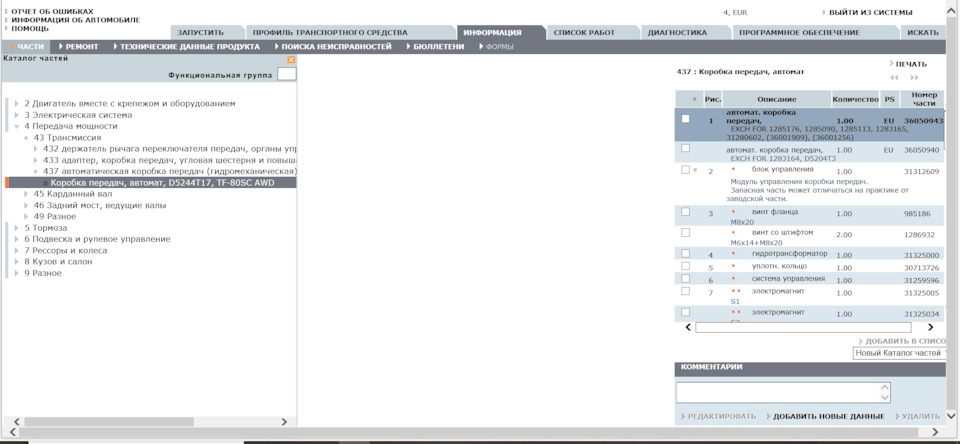
Task: Click scroll-down arrow in comments box
Action: (x=884, y=397)
